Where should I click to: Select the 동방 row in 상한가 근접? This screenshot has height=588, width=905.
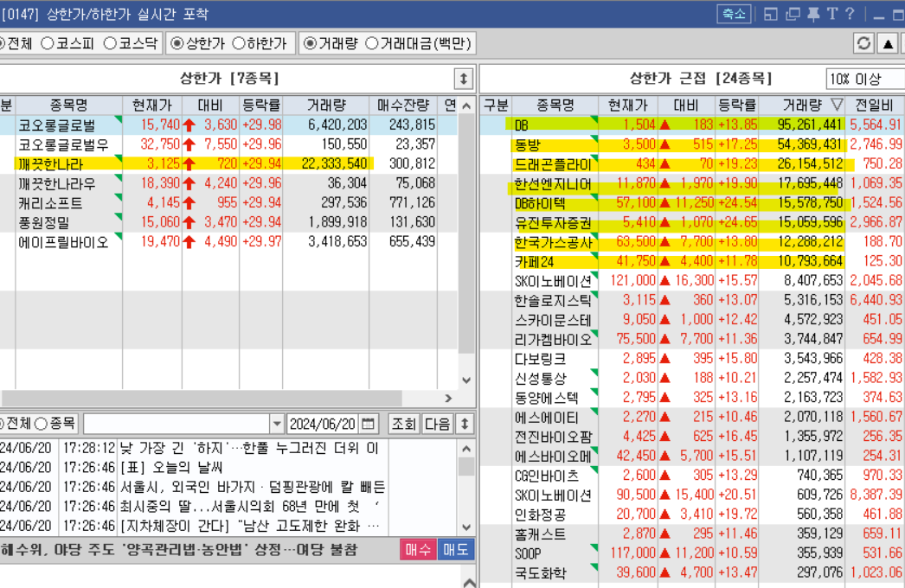point(692,144)
